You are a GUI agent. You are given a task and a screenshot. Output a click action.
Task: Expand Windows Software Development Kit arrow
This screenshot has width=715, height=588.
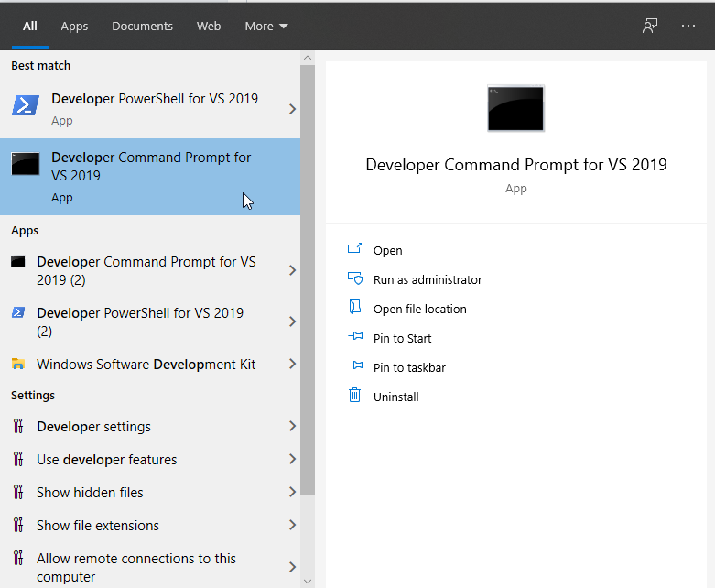point(292,364)
